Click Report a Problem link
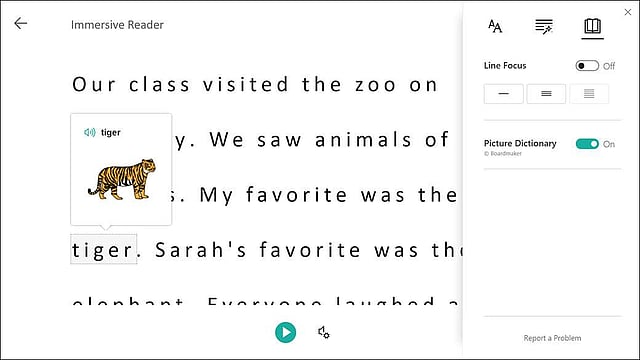This screenshot has height=360, width=640. click(552, 338)
